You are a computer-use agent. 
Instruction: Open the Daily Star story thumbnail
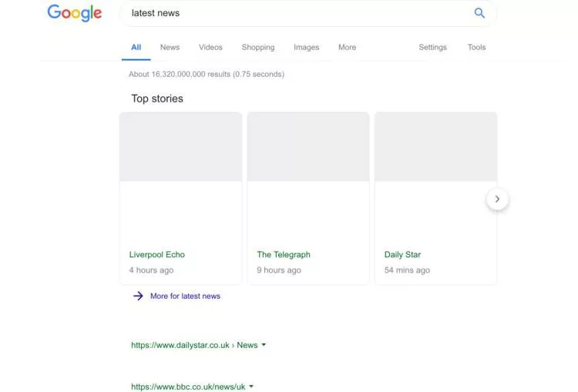click(435, 146)
